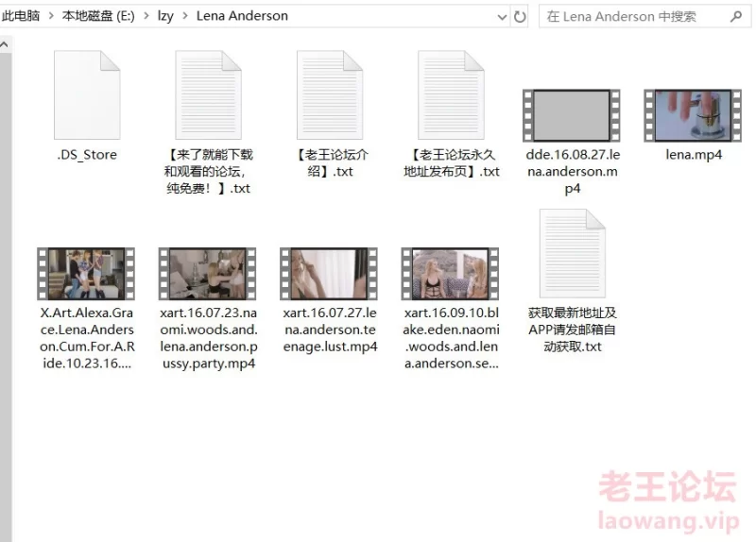
Task: Click the 【老王论坛永久地址发布页】.txt file name
Action: (x=452, y=162)
